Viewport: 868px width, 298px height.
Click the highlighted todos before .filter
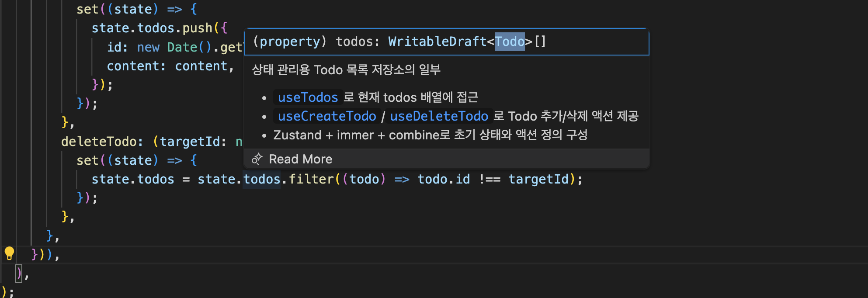coord(261,179)
